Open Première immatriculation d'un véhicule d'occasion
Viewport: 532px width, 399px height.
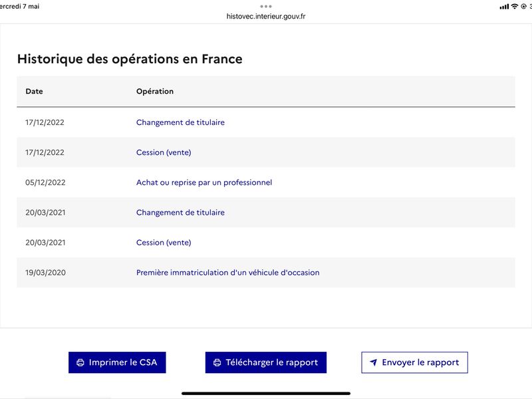pyautogui.click(x=227, y=273)
